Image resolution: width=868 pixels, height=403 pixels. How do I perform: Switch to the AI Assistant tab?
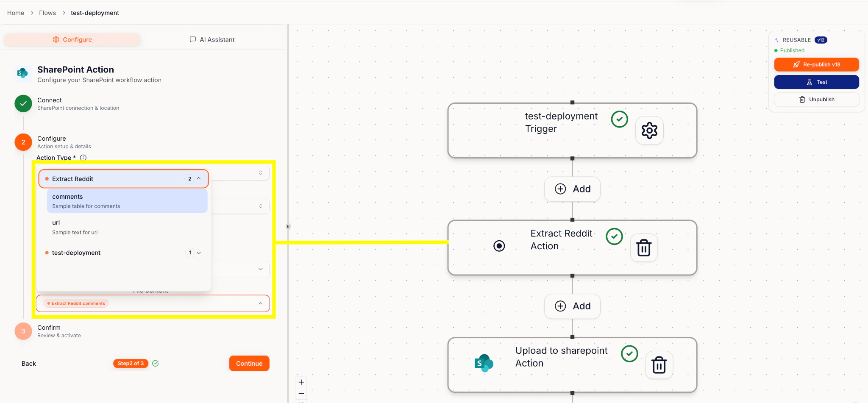point(212,39)
